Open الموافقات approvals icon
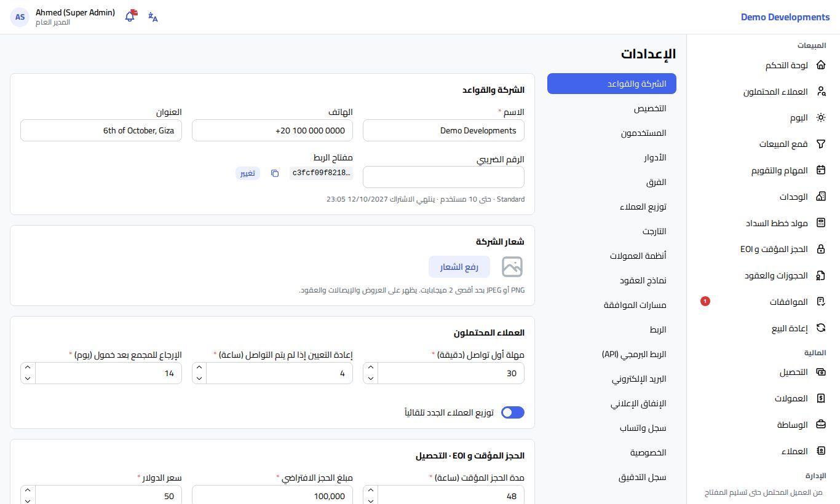The image size is (840, 504). pos(820,302)
